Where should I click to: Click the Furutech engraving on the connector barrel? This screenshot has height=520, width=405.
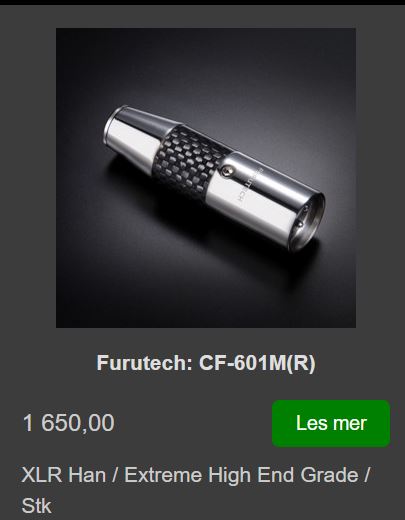[x=249, y=184]
